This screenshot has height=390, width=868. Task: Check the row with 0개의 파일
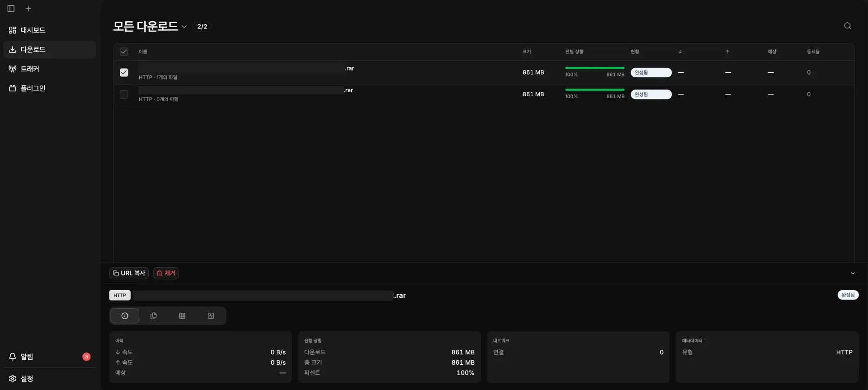pyautogui.click(x=124, y=94)
